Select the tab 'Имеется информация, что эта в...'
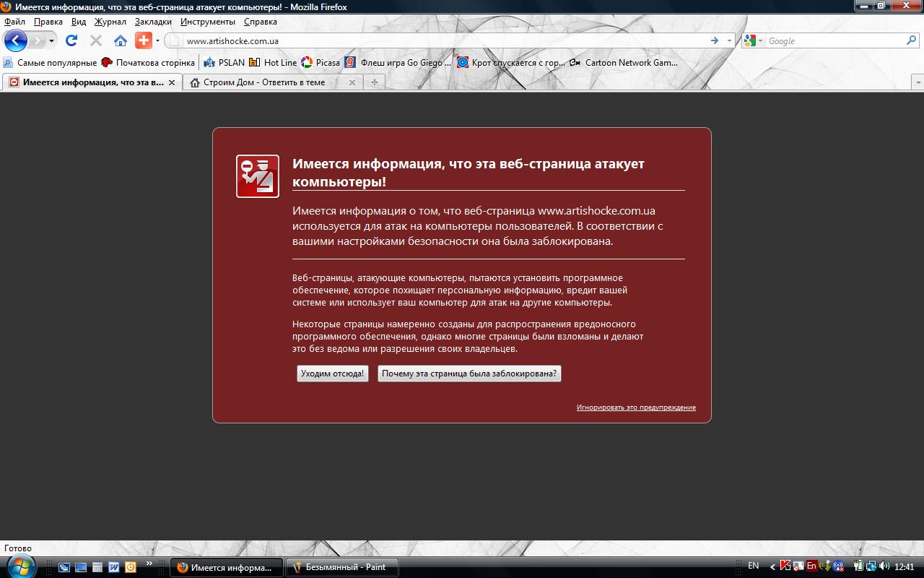924x578 pixels. click(92, 82)
